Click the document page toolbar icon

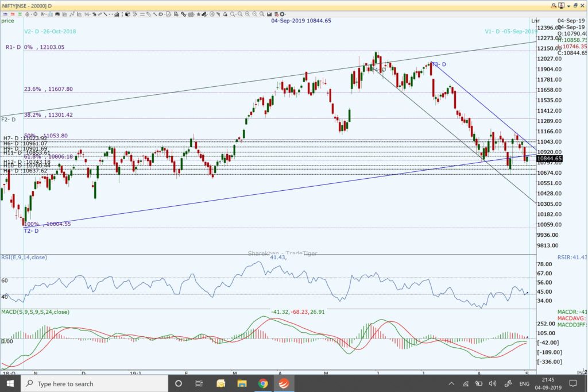tap(169, 14)
